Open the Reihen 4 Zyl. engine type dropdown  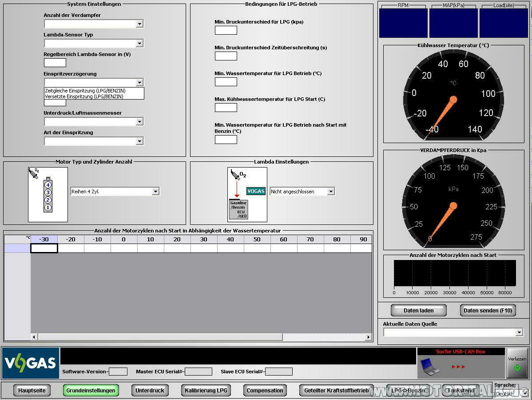155,192
